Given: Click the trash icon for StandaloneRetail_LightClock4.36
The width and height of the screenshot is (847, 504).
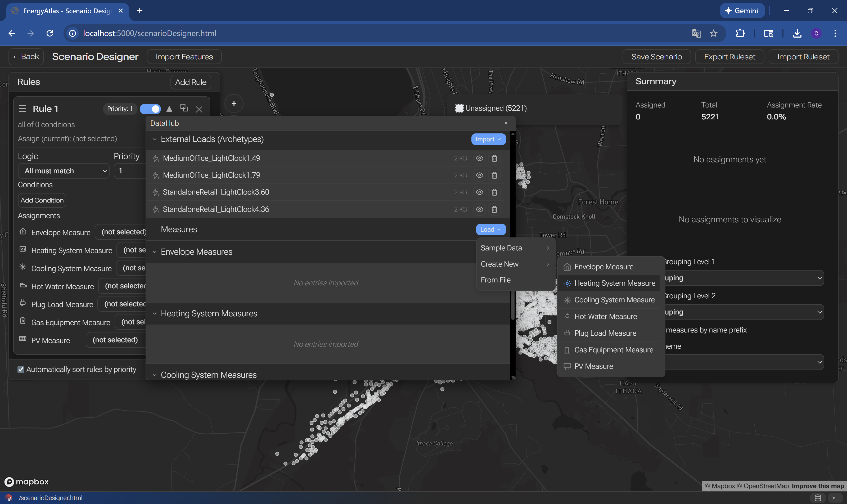Looking at the screenshot, I should click(494, 209).
